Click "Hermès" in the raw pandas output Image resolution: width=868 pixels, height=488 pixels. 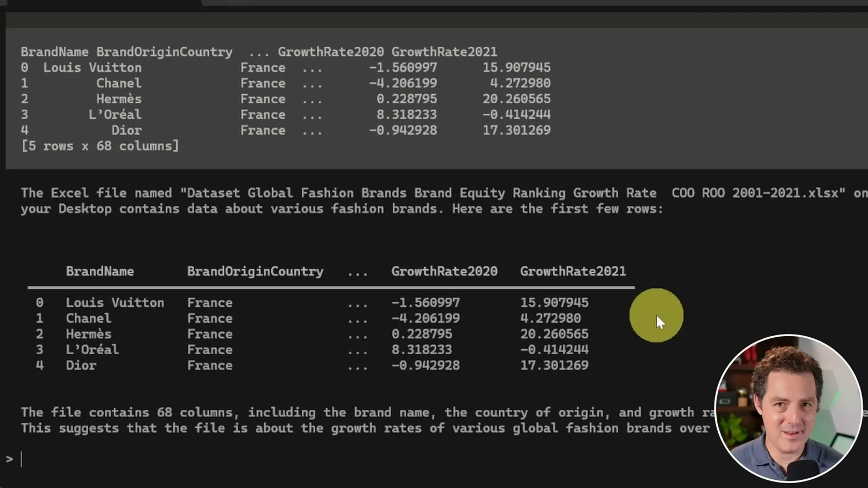(x=119, y=99)
